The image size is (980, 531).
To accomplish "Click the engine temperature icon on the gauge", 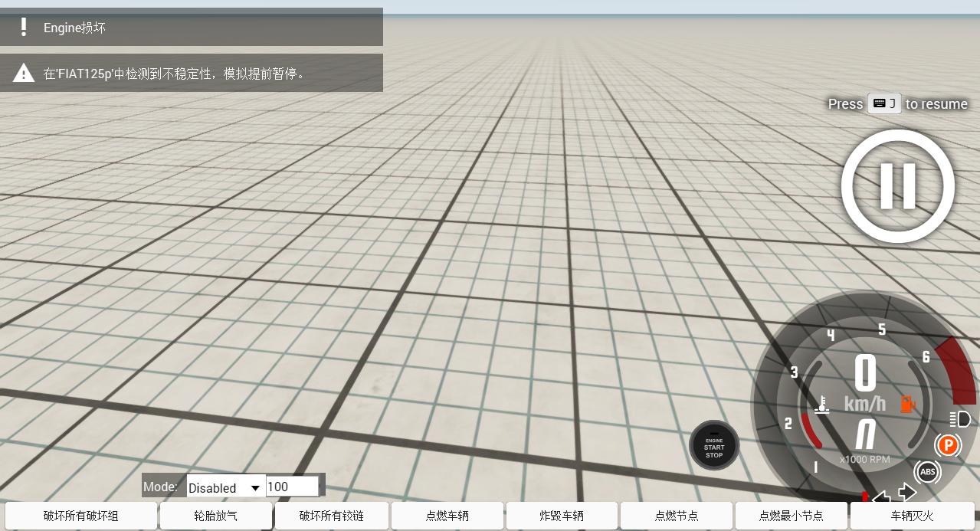I will (x=821, y=405).
